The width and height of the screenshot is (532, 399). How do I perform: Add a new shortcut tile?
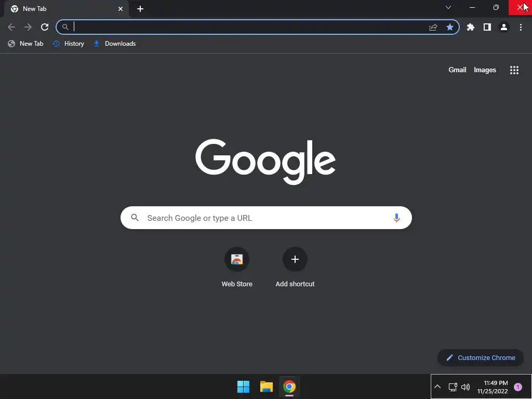[x=295, y=268]
